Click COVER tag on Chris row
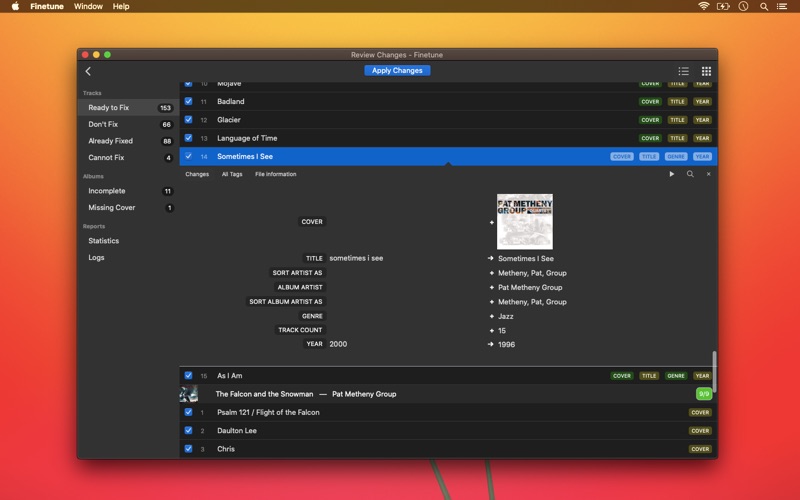 coord(700,449)
